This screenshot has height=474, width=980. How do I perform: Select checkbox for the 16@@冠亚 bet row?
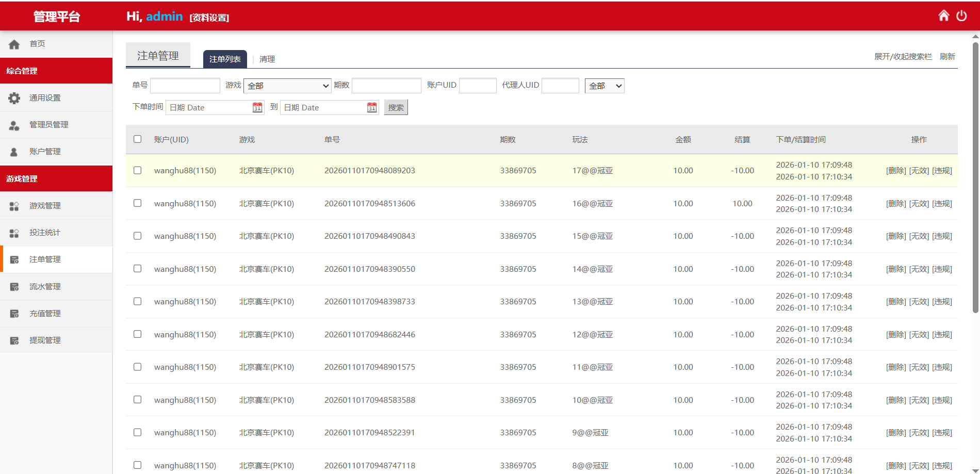(x=138, y=203)
